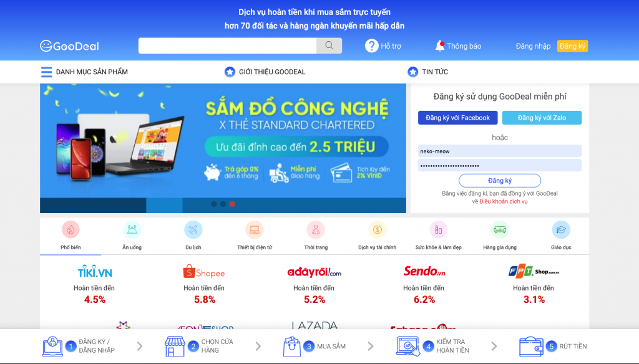
Task: Go to the third red carousel dot
Action: pos(232,204)
